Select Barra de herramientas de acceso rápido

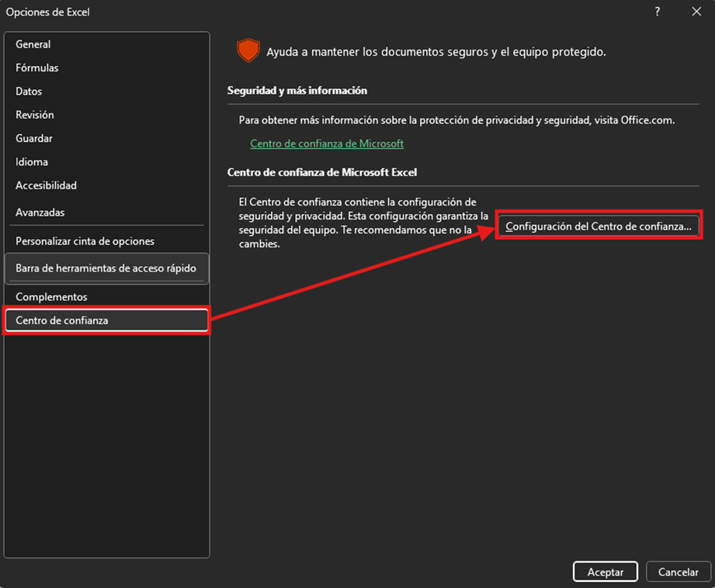point(106,268)
